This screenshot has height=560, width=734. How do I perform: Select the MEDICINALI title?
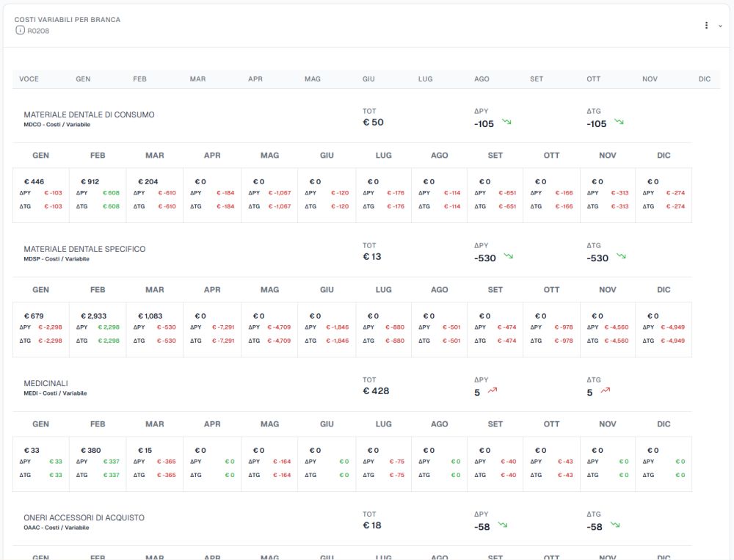pos(46,383)
